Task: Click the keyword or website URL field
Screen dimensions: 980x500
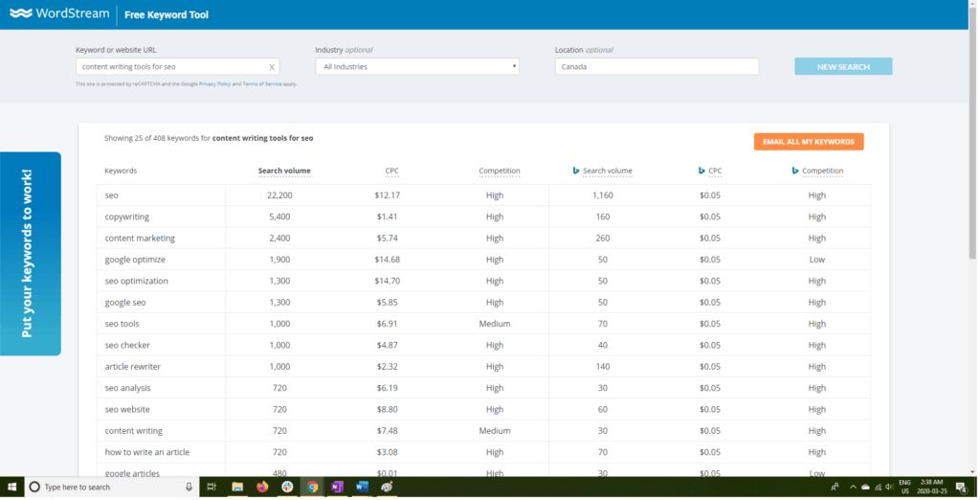Action: click(x=178, y=67)
